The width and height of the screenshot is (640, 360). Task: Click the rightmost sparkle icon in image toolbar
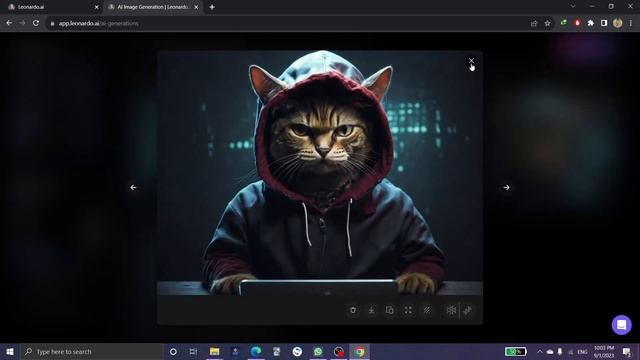click(468, 310)
